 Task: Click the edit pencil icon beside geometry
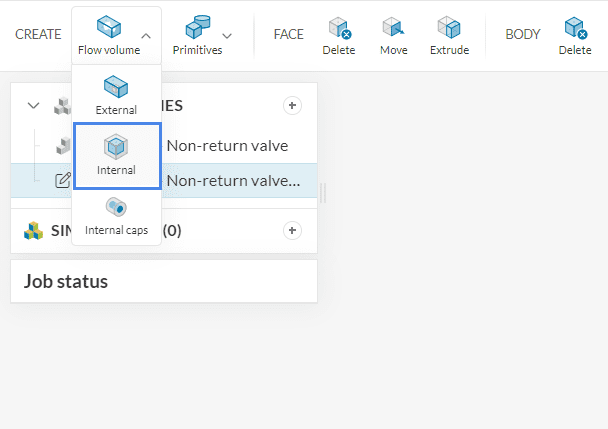pyautogui.click(x=62, y=180)
